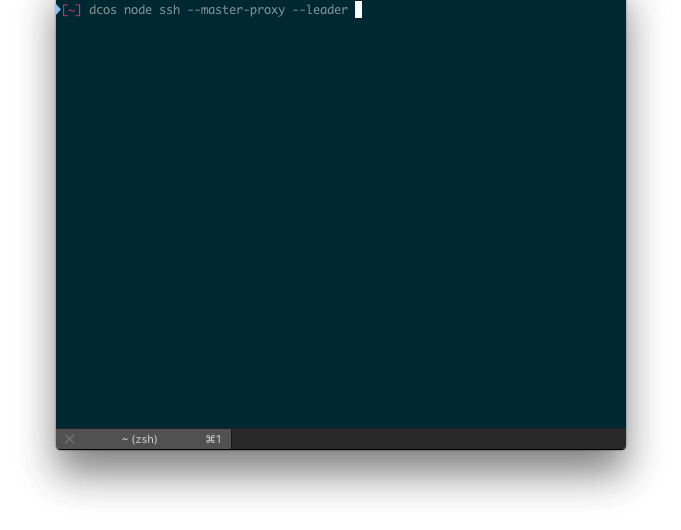Click the ⌘1 shortcut label on the tab

click(213, 439)
